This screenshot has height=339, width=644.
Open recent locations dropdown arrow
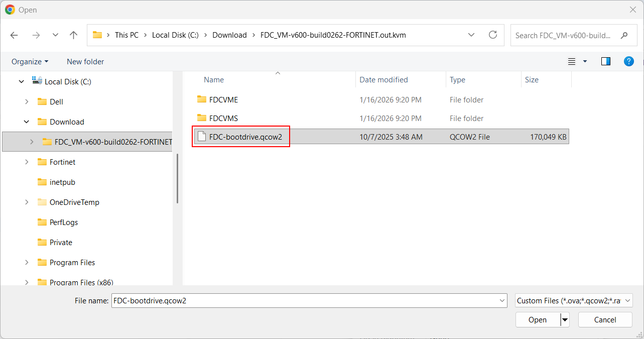point(55,35)
